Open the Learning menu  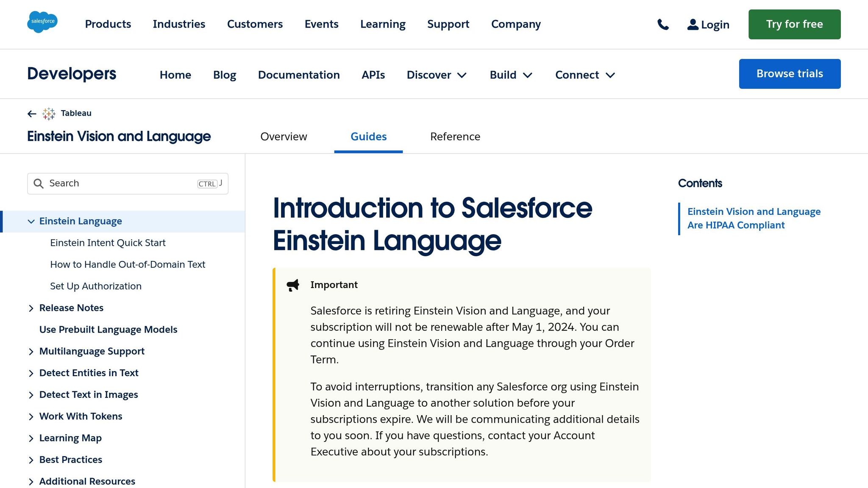click(382, 24)
